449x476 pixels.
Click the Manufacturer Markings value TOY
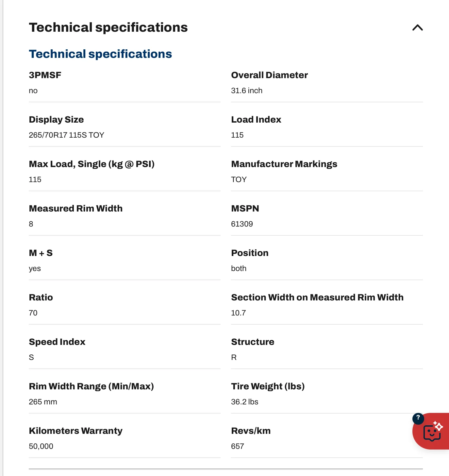point(239,179)
